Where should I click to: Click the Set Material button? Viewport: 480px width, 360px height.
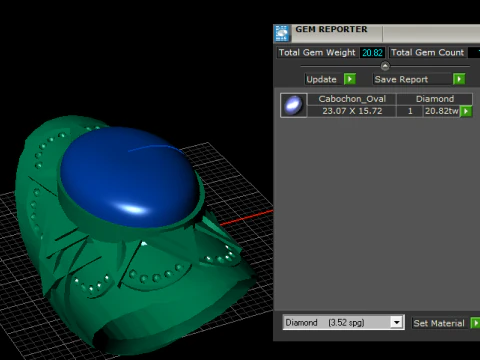pyautogui.click(x=439, y=323)
